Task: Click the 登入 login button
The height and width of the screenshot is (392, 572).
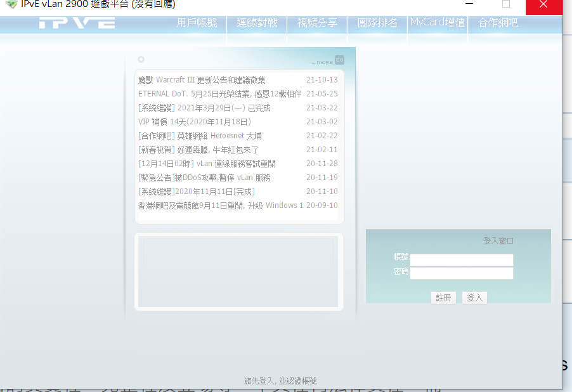Action: click(x=474, y=298)
